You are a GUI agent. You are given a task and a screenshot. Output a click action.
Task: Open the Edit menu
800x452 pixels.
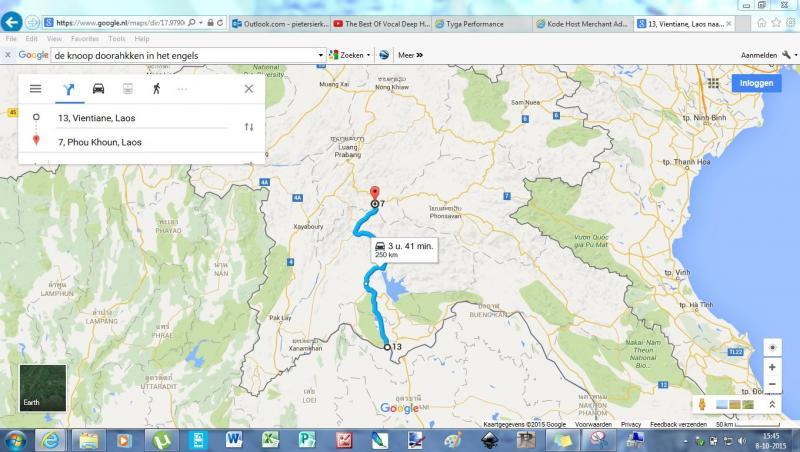click(32, 39)
